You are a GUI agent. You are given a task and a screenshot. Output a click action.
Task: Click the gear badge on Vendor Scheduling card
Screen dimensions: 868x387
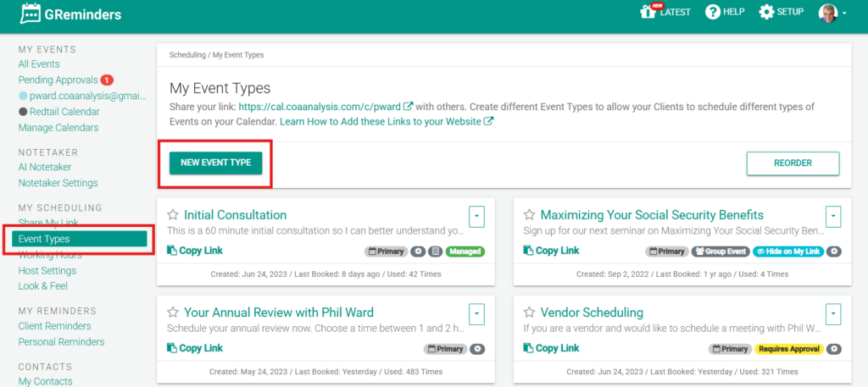(835, 349)
